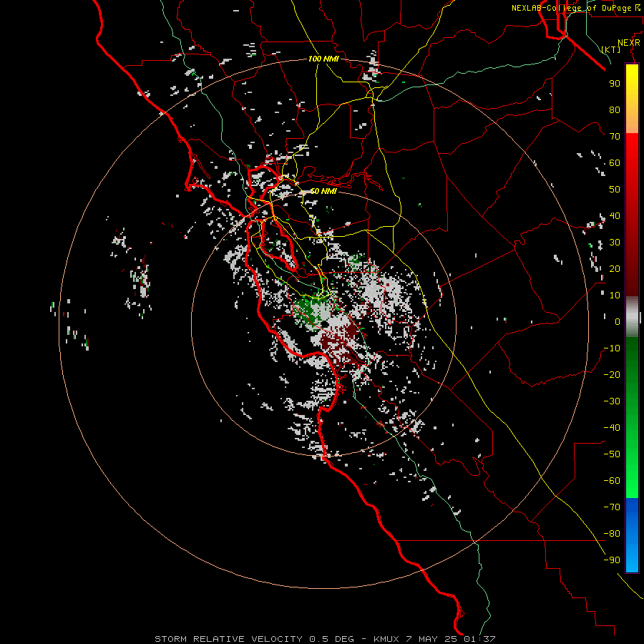Click the "STORM RELATIVE VELOCITY" product title
The width and height of the screenshot is (644, 644).
click(228, 639)
